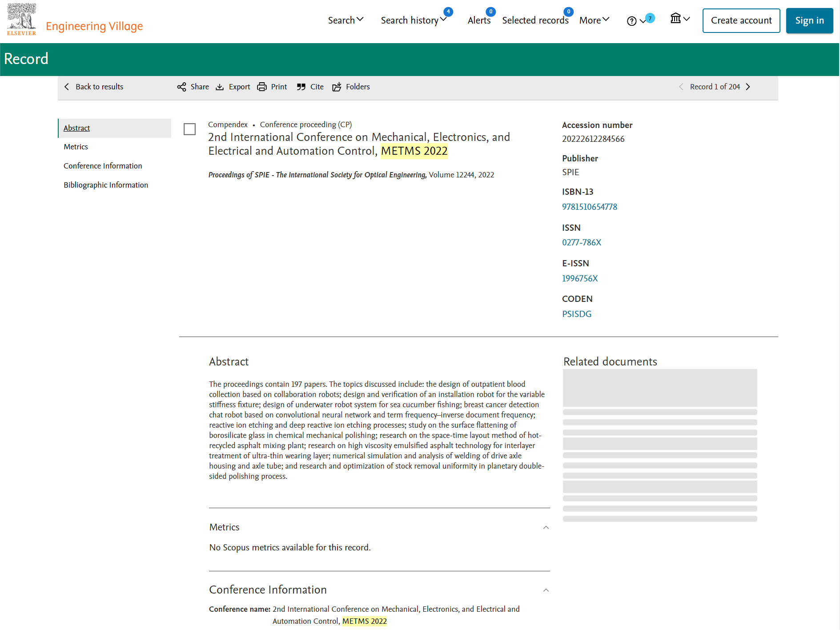This screenshot has height=630, width=840.
Task: Collapse the Conference Information section
Action: tap(546, 590)
